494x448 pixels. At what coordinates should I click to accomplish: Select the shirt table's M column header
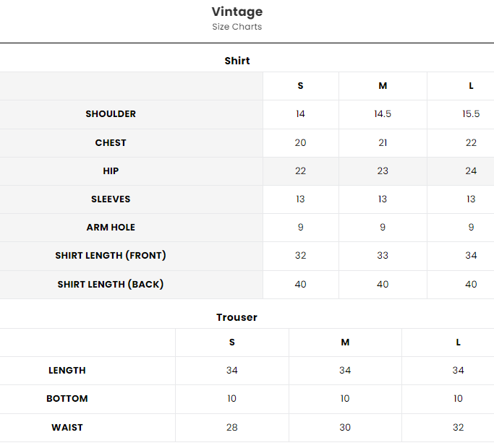pos(383,86)
